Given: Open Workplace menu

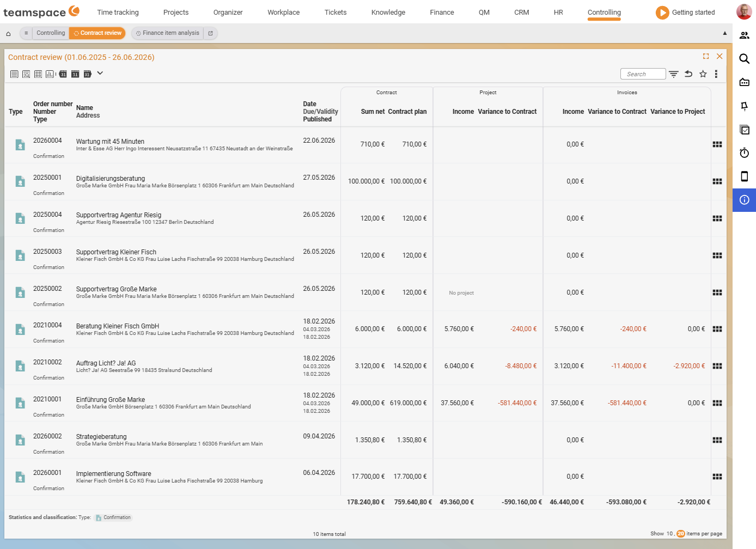Looking at the screenshot, I should pos(284,13).
